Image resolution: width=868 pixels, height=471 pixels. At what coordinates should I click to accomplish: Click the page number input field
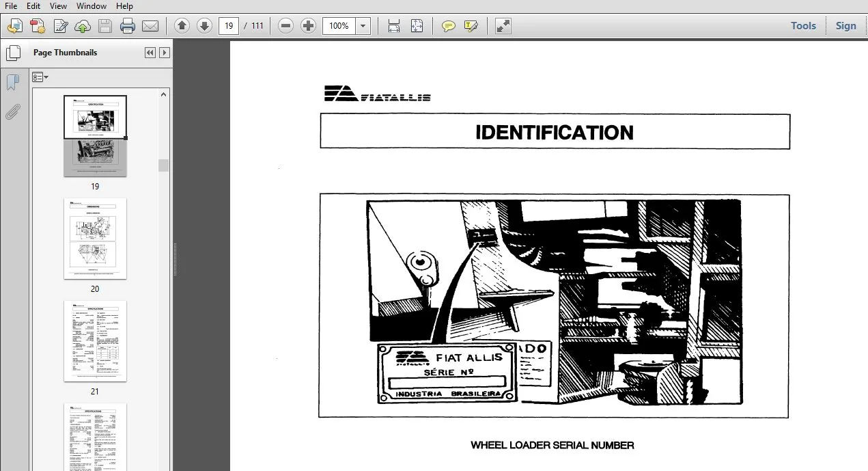(x=229, y=26)
